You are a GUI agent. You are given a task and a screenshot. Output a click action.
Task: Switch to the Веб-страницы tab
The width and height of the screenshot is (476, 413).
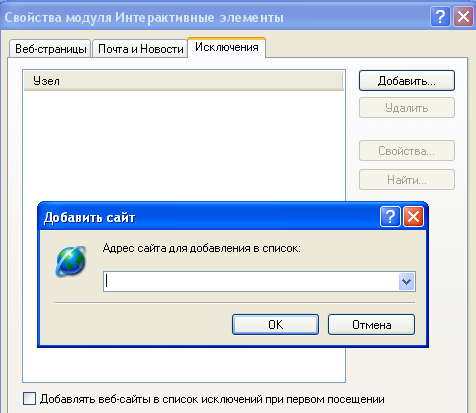50,49
